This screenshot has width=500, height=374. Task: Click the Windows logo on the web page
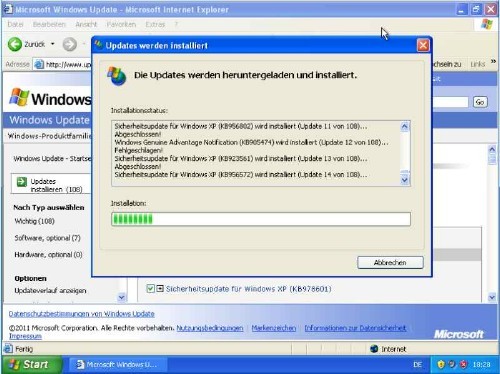19,98
